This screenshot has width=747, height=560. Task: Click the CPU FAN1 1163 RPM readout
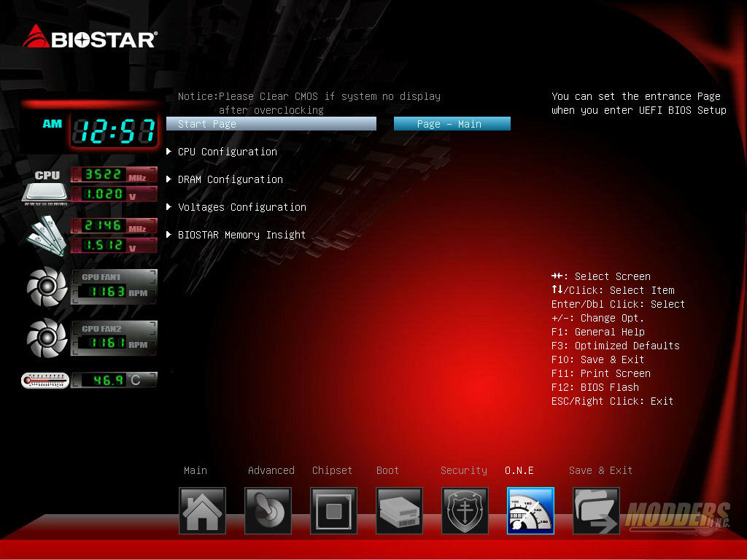coord(114,287)
